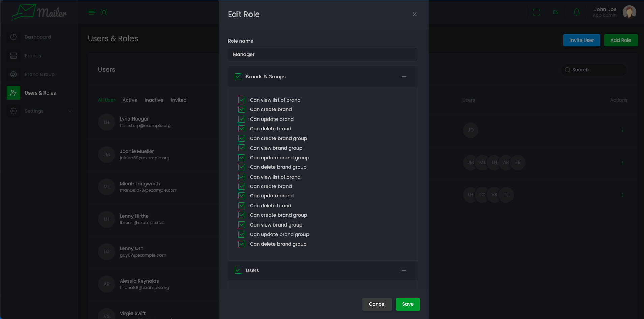Image resolution: width=644 pixels, height=319 pixels.
Task: Expand the Settings submenu chevron
Action: [70, 111]
